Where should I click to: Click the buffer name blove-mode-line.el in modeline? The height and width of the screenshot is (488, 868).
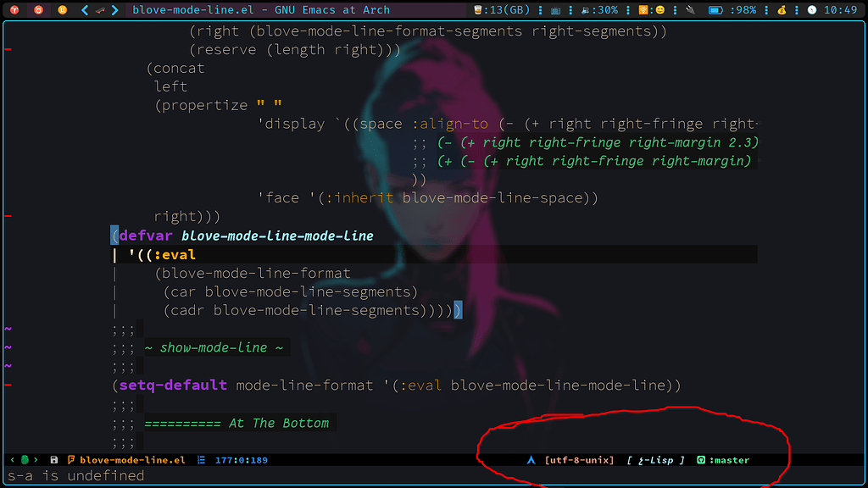131,460
